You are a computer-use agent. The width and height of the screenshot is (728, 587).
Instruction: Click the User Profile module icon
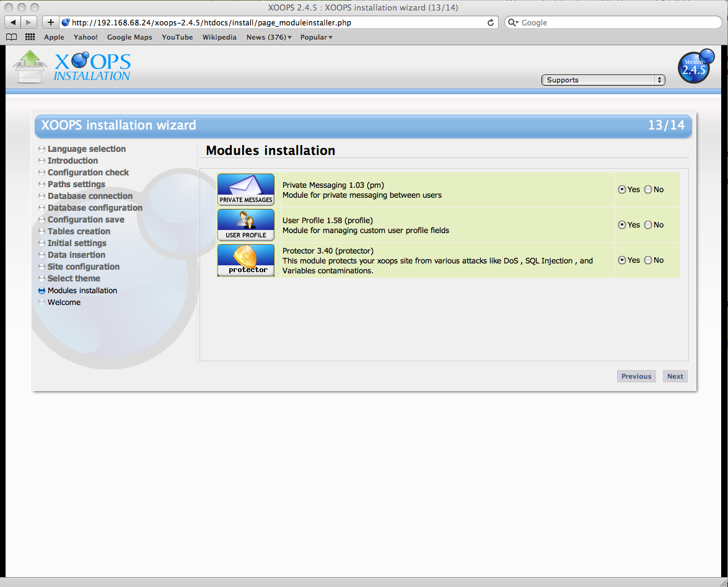click(245, 224)
